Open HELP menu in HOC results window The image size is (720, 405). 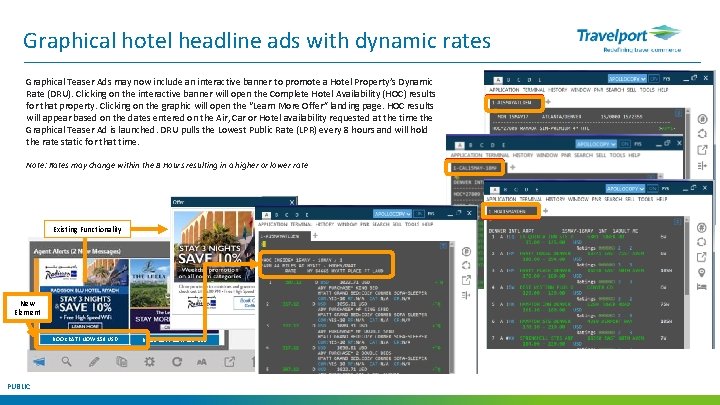[x=428, y=224]
